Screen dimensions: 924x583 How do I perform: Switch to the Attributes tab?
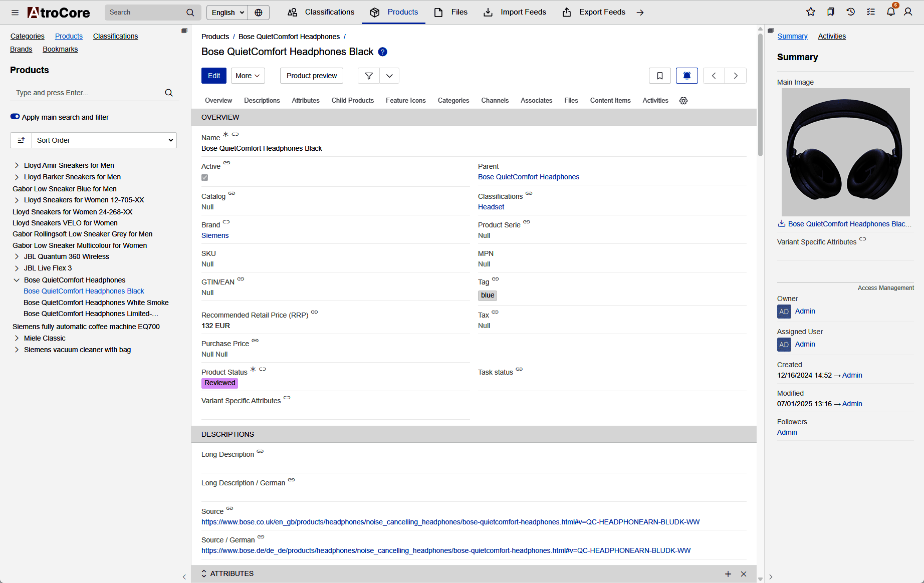(305, 101)
